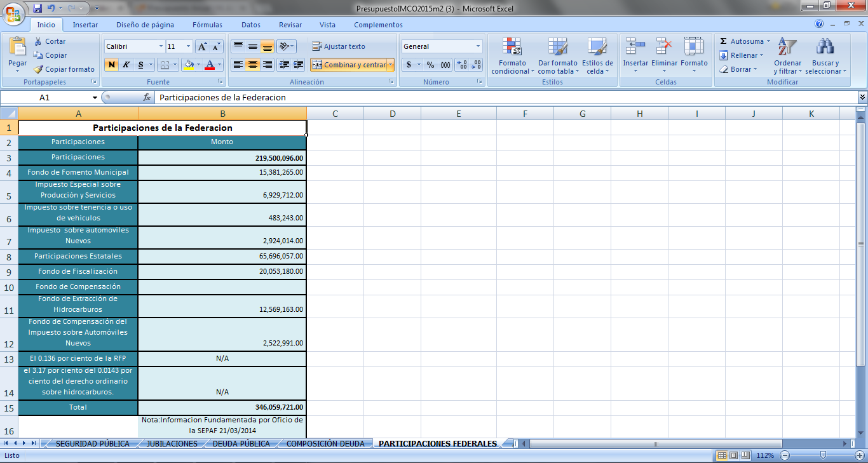Save workbook from quick access toolbar
This screenshot has height=463, width=868.
pyautogui.click(x=37, y=8)
